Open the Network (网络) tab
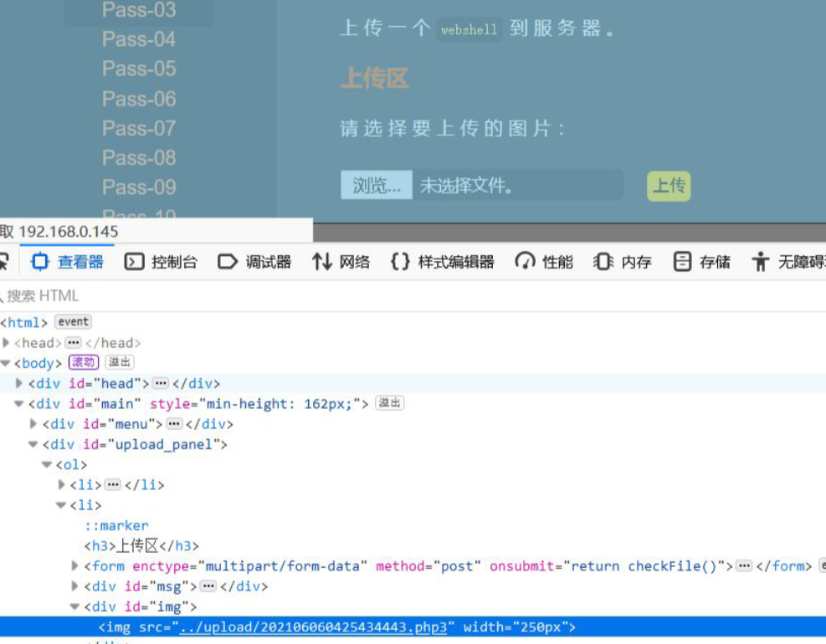Screen dimensions: 826x644 341,262
